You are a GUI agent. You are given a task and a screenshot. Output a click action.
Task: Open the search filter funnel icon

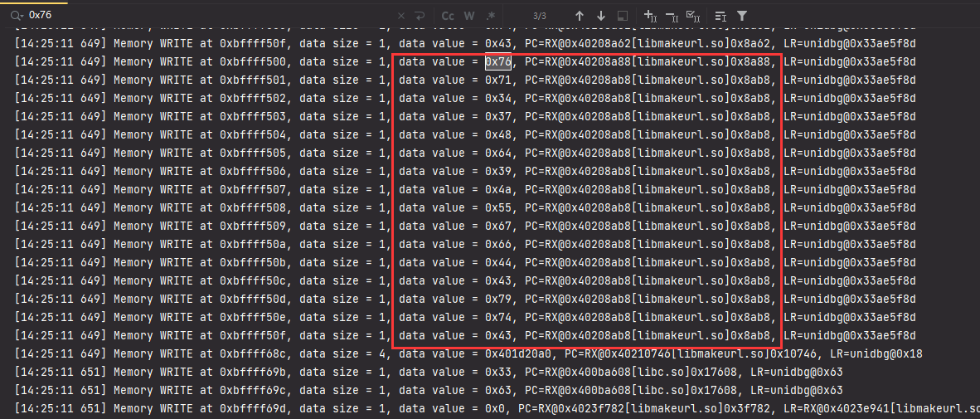[742, 16]
